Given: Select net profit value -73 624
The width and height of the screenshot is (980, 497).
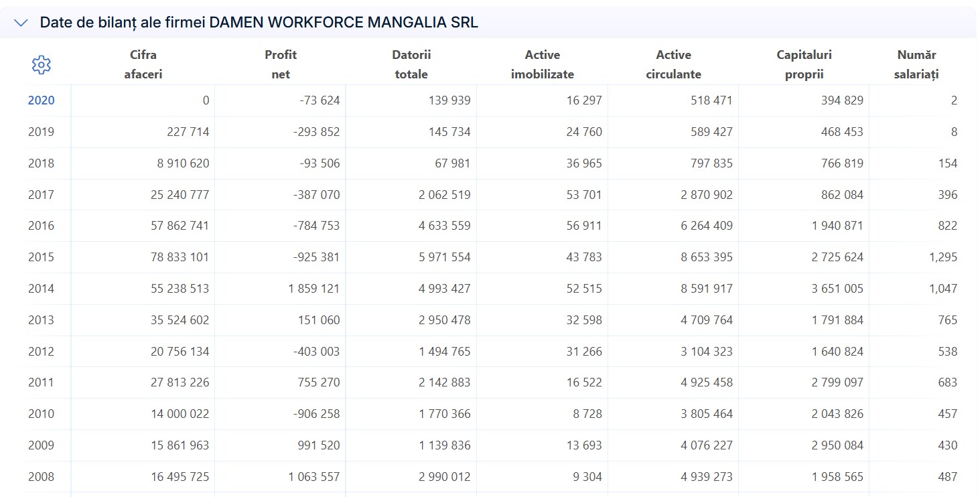Looking at the screenshot, I should [320, 100].
